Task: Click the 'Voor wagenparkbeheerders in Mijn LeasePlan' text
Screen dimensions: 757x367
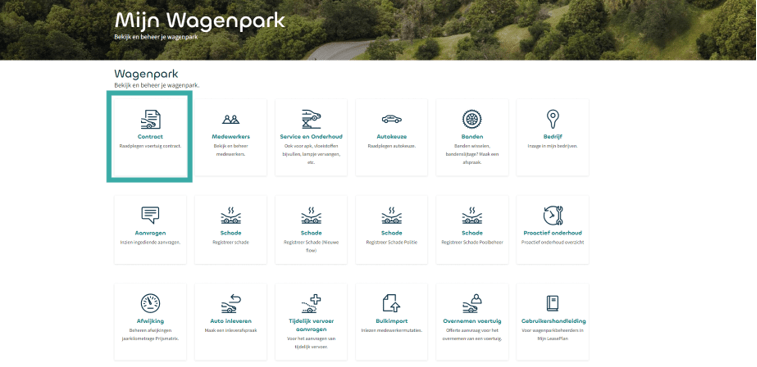Action: point(552,334)
